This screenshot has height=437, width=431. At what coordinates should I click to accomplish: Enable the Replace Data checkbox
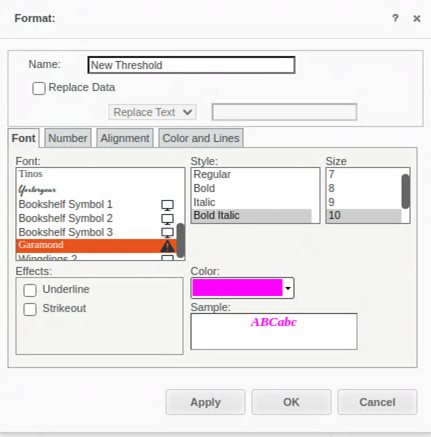(x=39, y=89)
